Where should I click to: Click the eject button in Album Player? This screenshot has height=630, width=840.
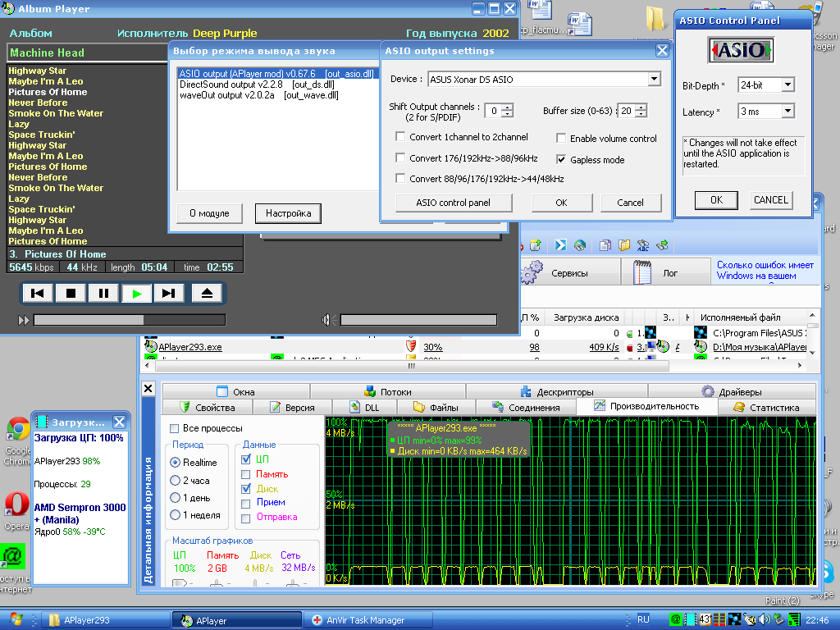click(x=207, y=293)
